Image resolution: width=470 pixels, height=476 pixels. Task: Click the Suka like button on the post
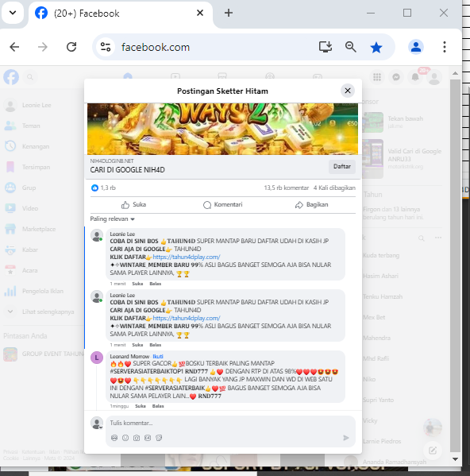click(x=133, y=205)
